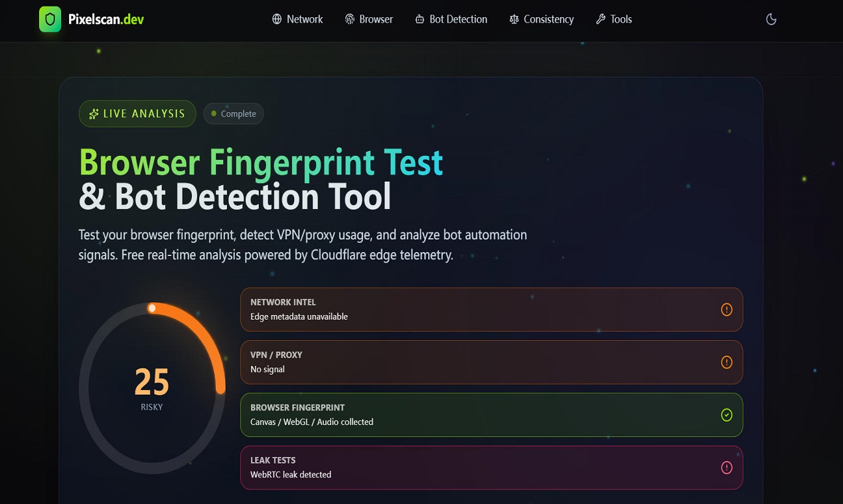Click the Leak Tests alert icon
The width and height of the screenshot is (843, 504).
[727, 468]
